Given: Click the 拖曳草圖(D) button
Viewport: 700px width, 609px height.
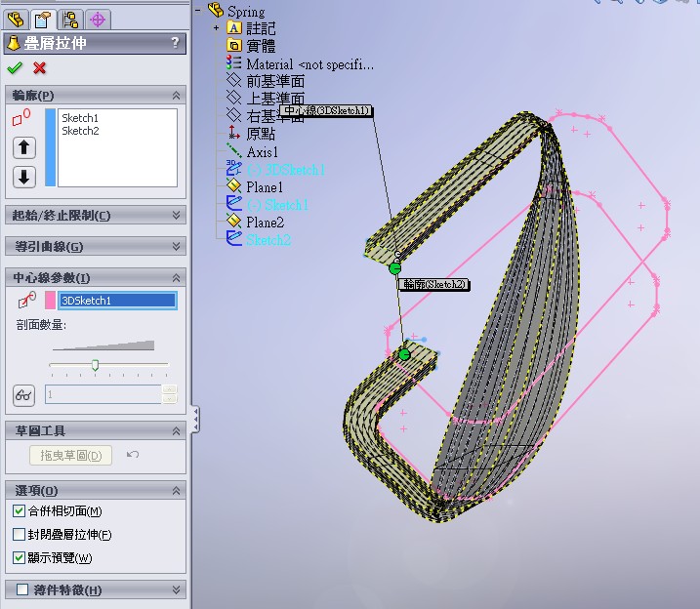Looking at the screenshot, I should pos(70,455).
